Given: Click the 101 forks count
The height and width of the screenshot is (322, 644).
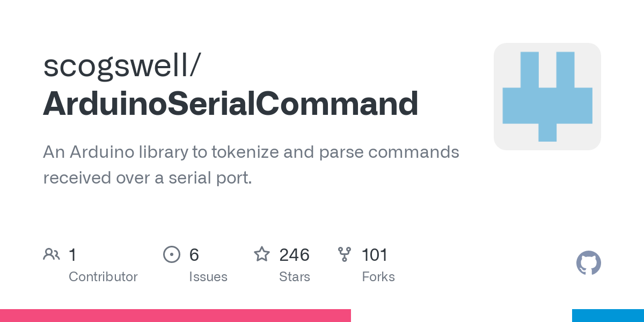Looking at the screenshot, I should click(375, 255).
